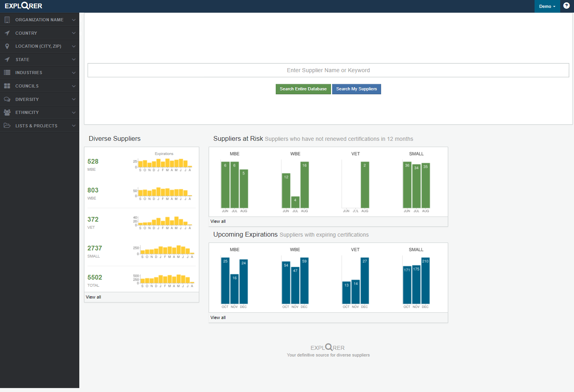
Task: Focus the supplier name search field
Action: pos(328,70)
